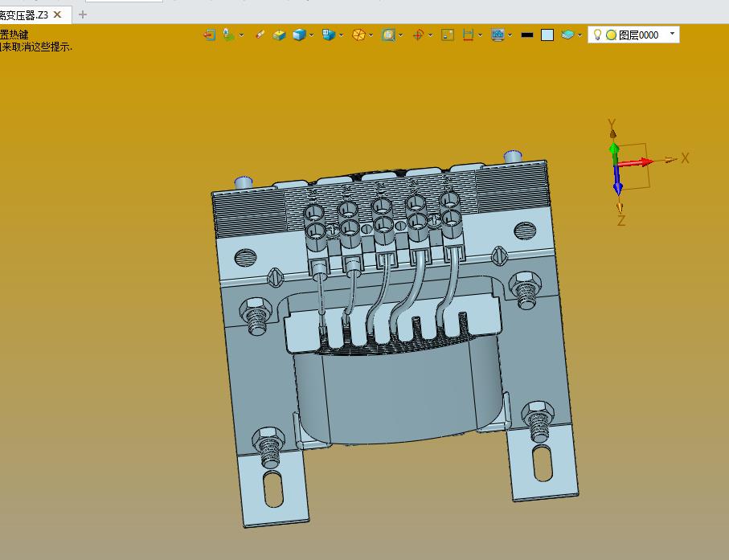Expand the blue cube view dropdown arrow
Image resolution: width=729 pixels, height=560 pixels.
pyautogui.click(x=311, y=35)
